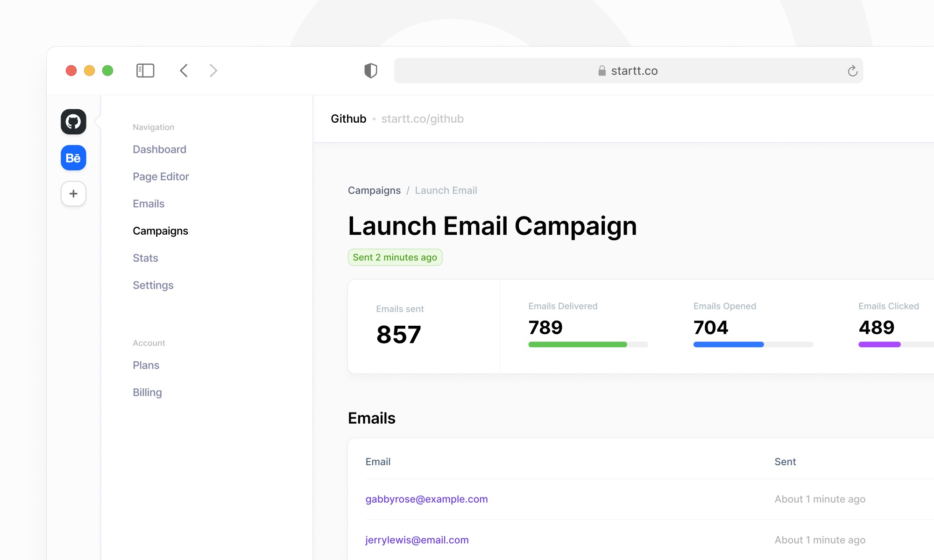Maximize the window with the green button
Viewport: 934px width, 560px height.
[107, 70]
